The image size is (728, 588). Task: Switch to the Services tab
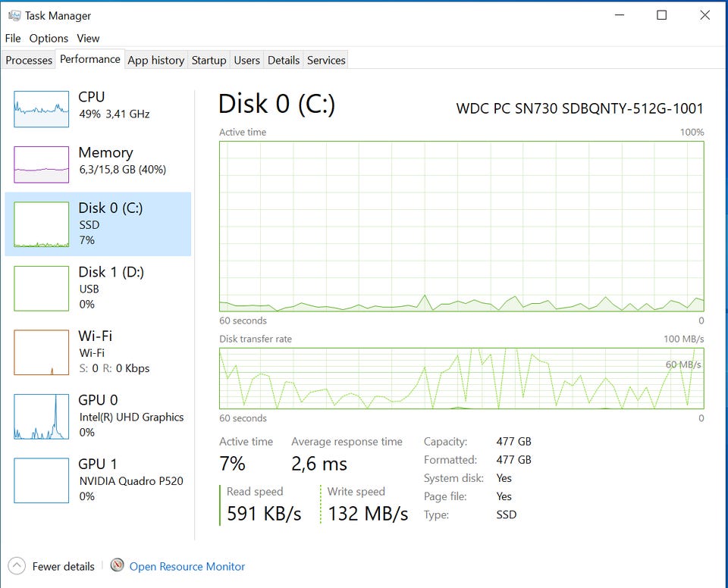326,61
